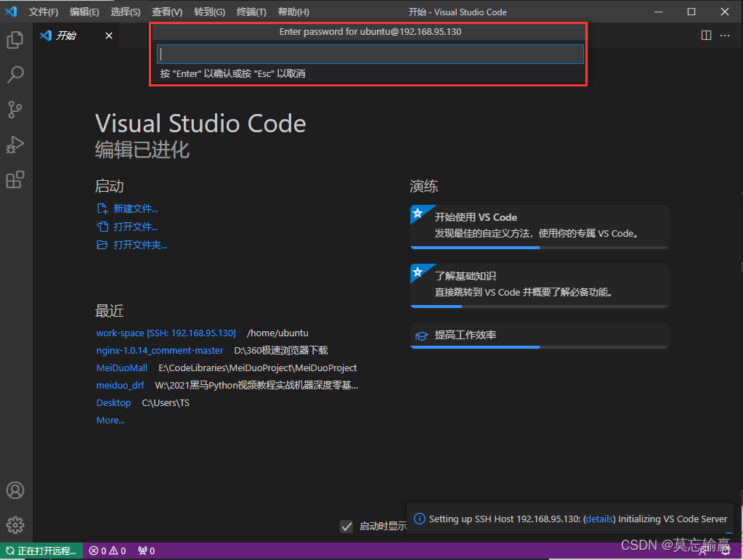Open recent nginx-1.0.14_comment-master folder
Viewport: 743px width, 560px height.
tap(160, 351)
